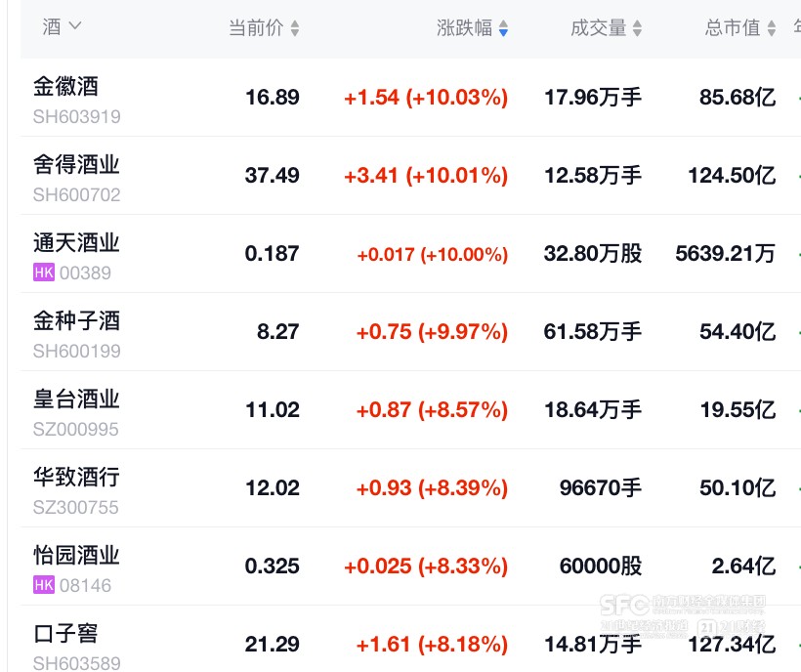Select stock code SH603919

pyautogui.click(x=76, y=117)
